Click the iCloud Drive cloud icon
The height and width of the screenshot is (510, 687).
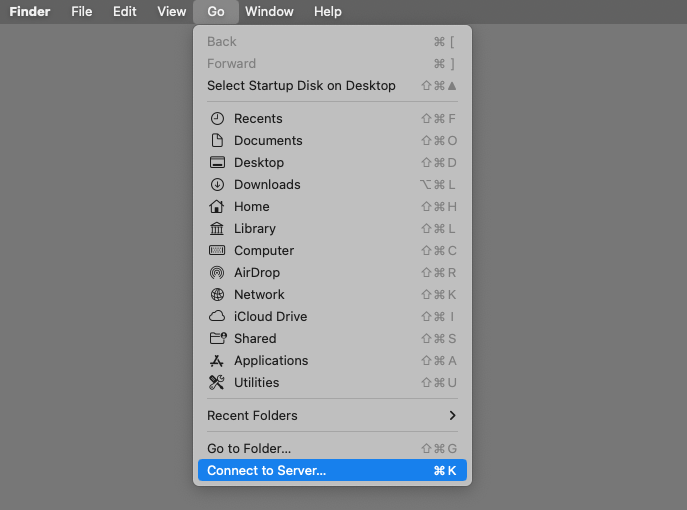coord(217,316)
